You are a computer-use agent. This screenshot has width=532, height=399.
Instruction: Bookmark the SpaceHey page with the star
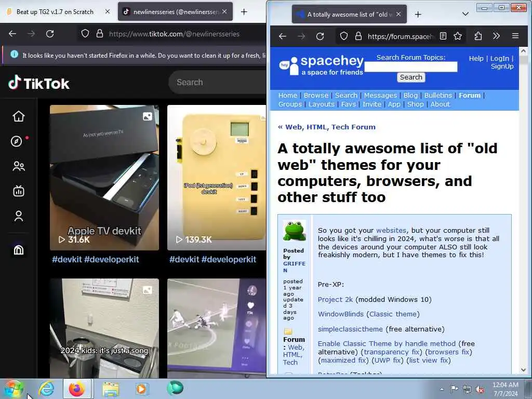[458, 36]
